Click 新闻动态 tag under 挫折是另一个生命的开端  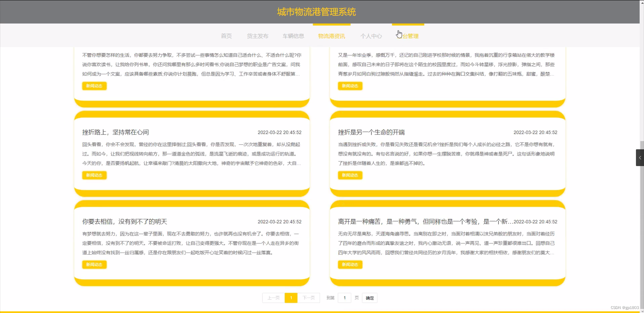click(x=350, y=175)
